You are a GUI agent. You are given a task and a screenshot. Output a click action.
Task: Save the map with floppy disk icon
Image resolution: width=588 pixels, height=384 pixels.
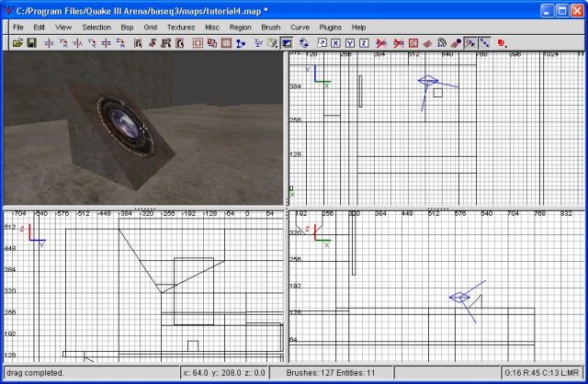[31, 43]
